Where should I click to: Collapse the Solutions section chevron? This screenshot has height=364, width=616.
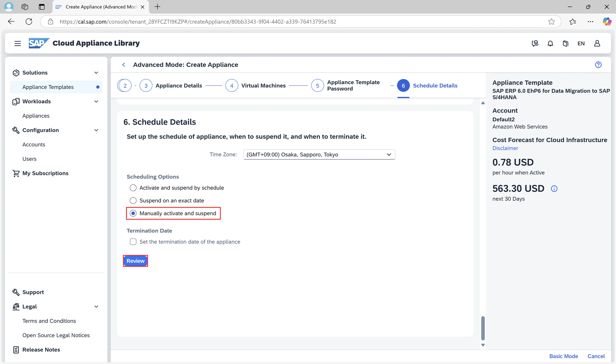(x=96, y=73)
